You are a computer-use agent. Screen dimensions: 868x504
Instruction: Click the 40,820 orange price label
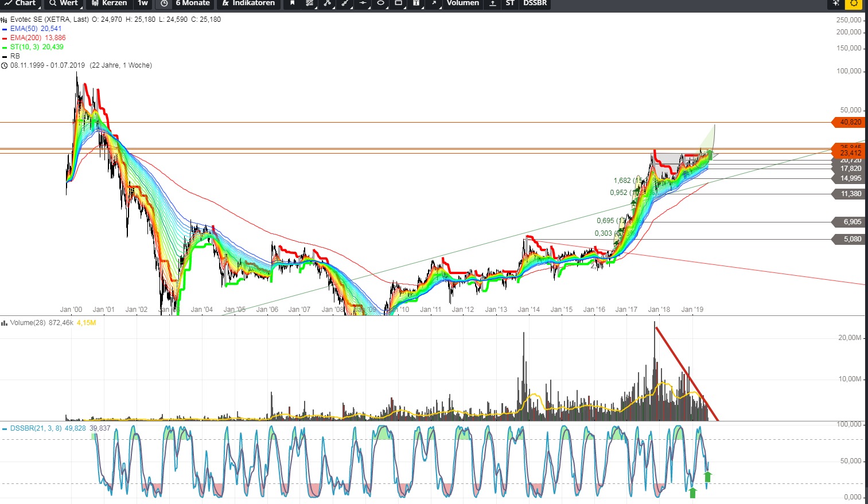pyautogui.click(x=848, y=122)
